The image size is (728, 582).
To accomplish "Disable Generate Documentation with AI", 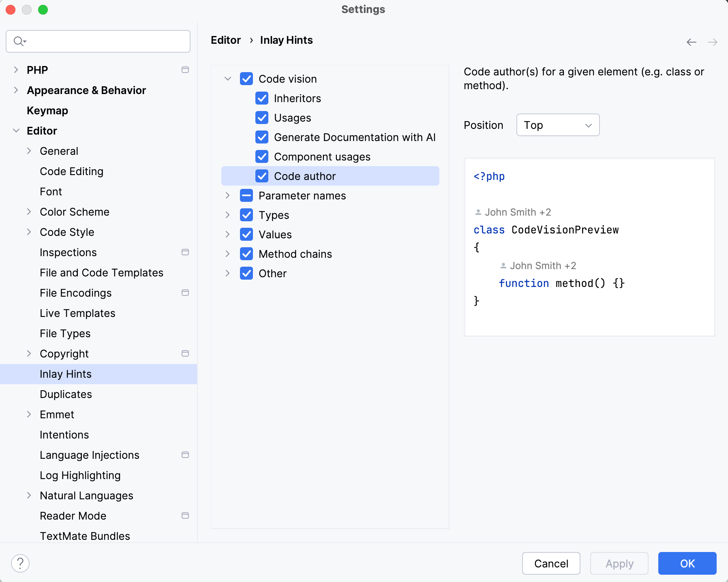I will click(262, 137).
